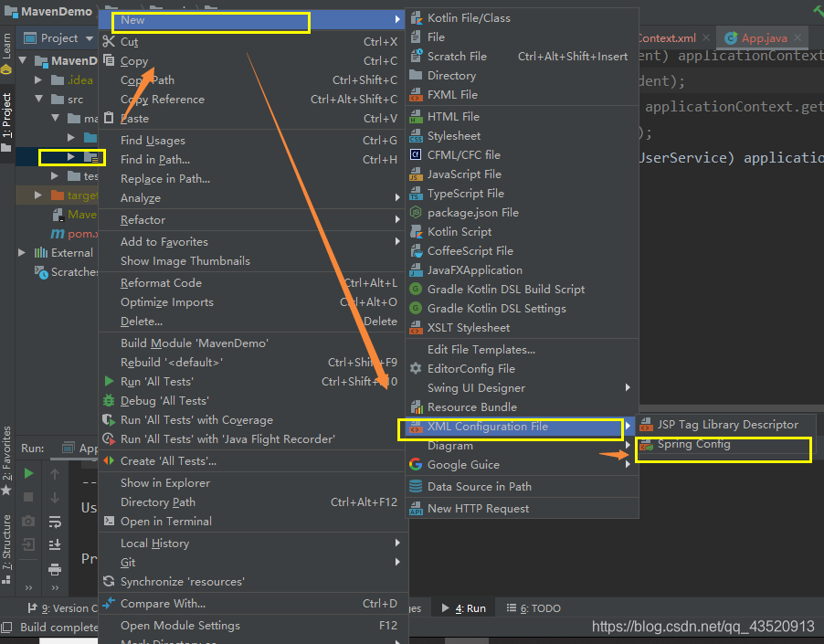
Task: Open the Refactor submenu
Action: pos(252,220)
